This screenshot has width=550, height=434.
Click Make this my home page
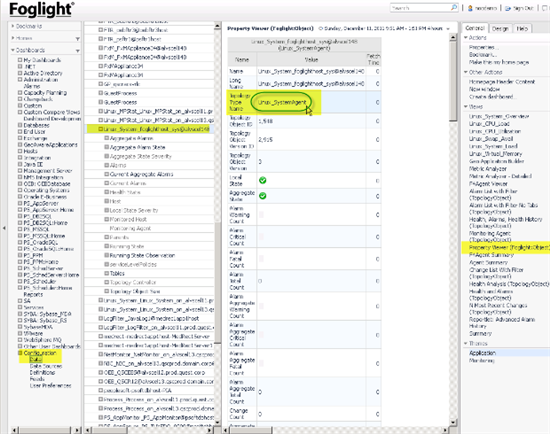coord(499,62)
